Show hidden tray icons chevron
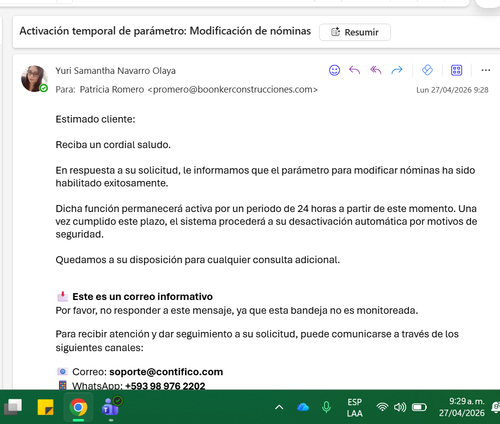Image resolution: width=500 pixels, height=424 pixels. (x=279, y=407)
